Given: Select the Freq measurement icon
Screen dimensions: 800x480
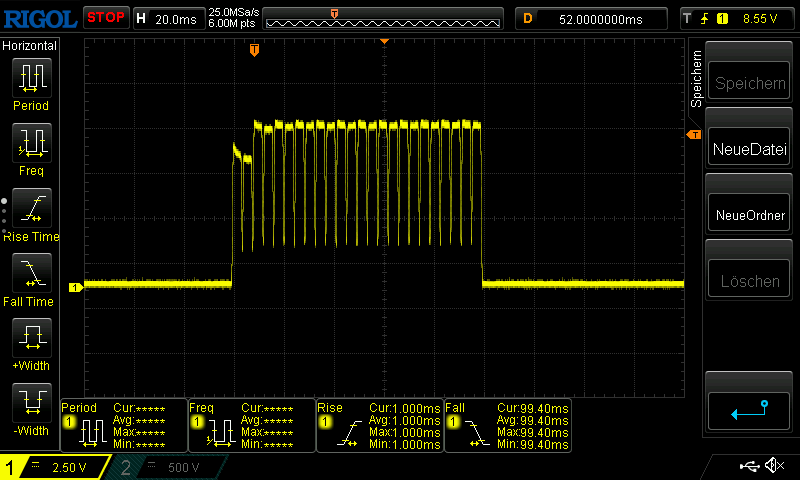Looking at the screenshot, I should coord(30,144).
